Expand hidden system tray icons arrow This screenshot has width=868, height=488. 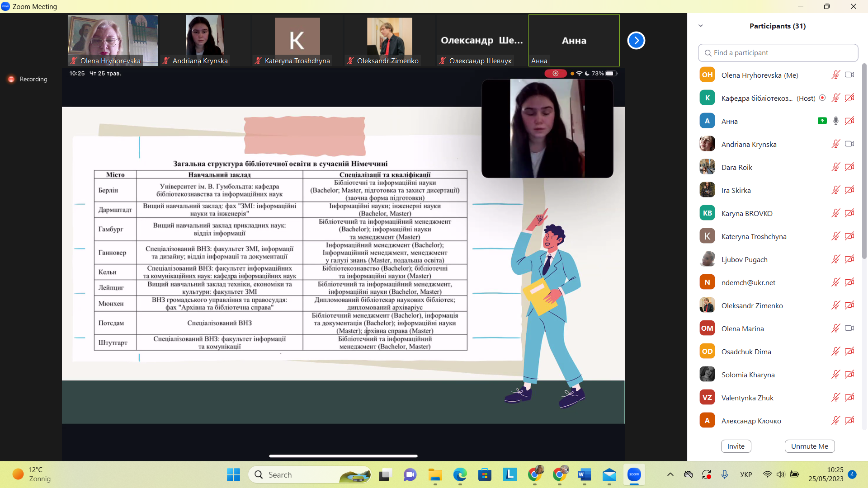coord(670,474)
